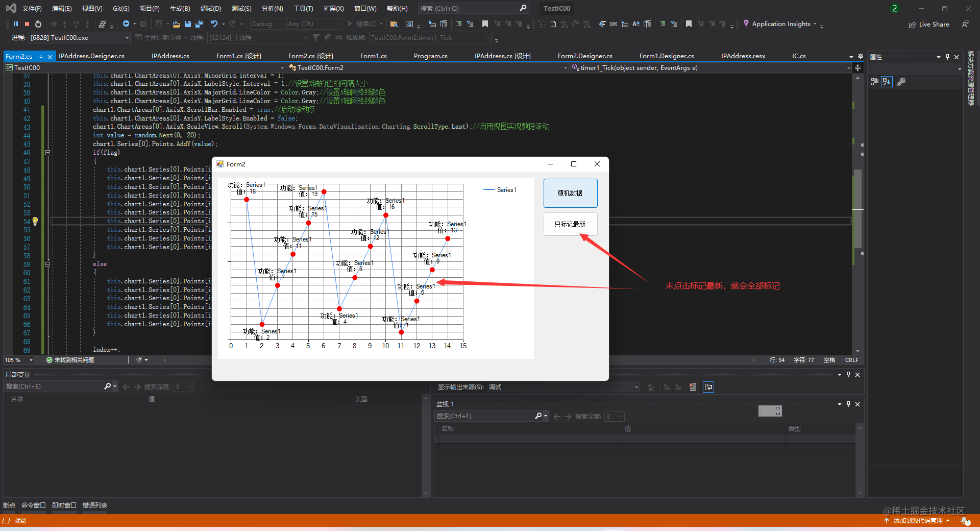This screenshot has height=531, width=980.
Task: Click the top search box (Ctrl+Q)
Action: 474,8
